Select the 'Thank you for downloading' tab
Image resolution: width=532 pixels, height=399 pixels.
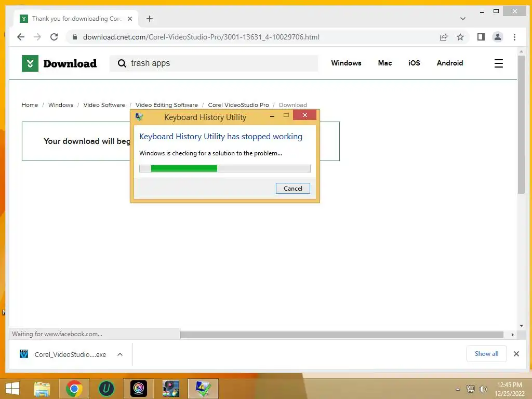point(76,19)
